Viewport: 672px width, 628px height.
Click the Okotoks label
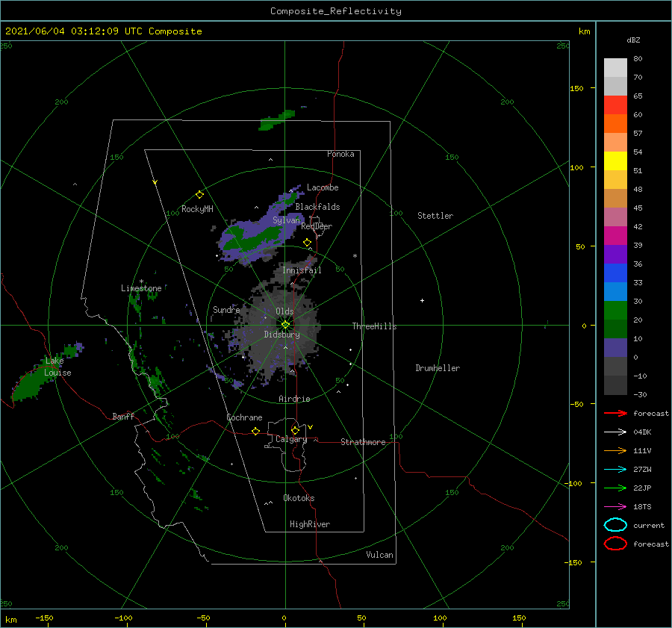point(299,498)
